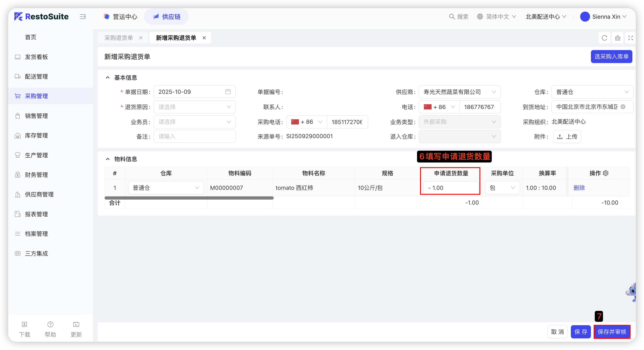
Task: Open the 供应商 dropdown
Action: click(x=459, y=92)
